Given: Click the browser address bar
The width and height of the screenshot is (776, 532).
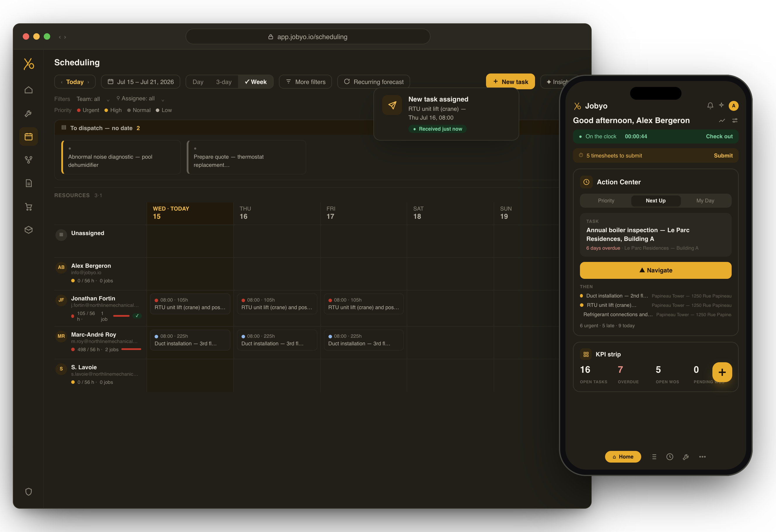Looking at the screenshot, I should [307, 37].
